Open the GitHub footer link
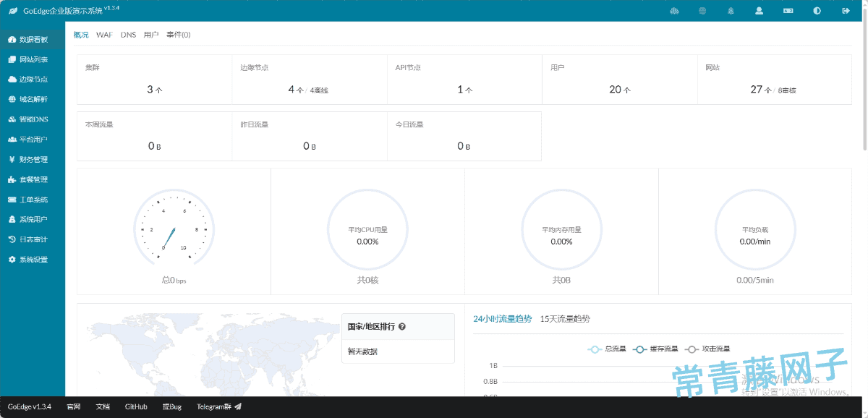The height and width of the screenshot is (418, 868). point(136,407)
